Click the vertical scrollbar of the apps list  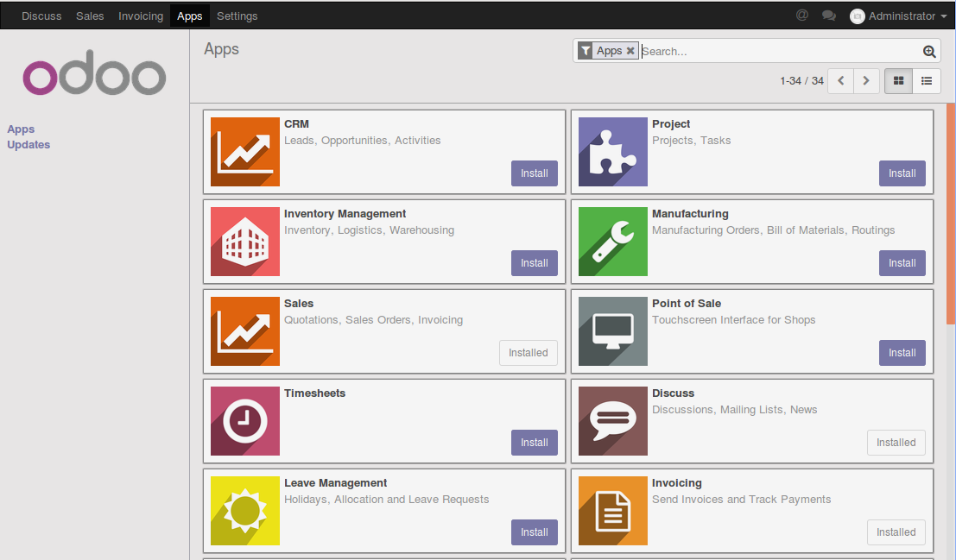(x=951, y=213)
